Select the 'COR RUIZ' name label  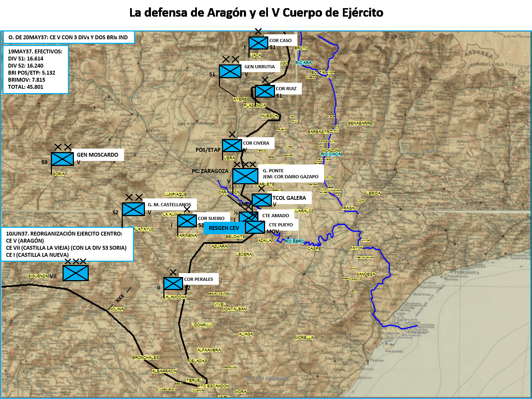click(x=286, y=88)
